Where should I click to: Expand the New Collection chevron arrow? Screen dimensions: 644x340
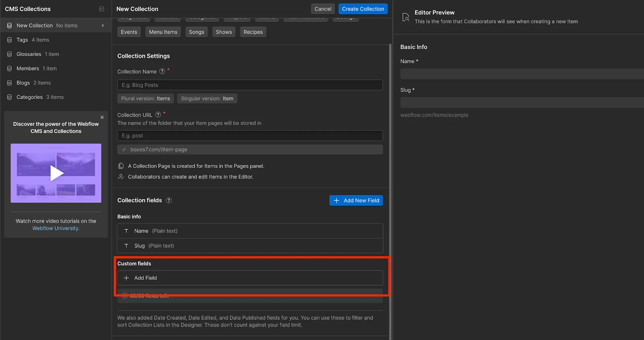pos(103,25)
